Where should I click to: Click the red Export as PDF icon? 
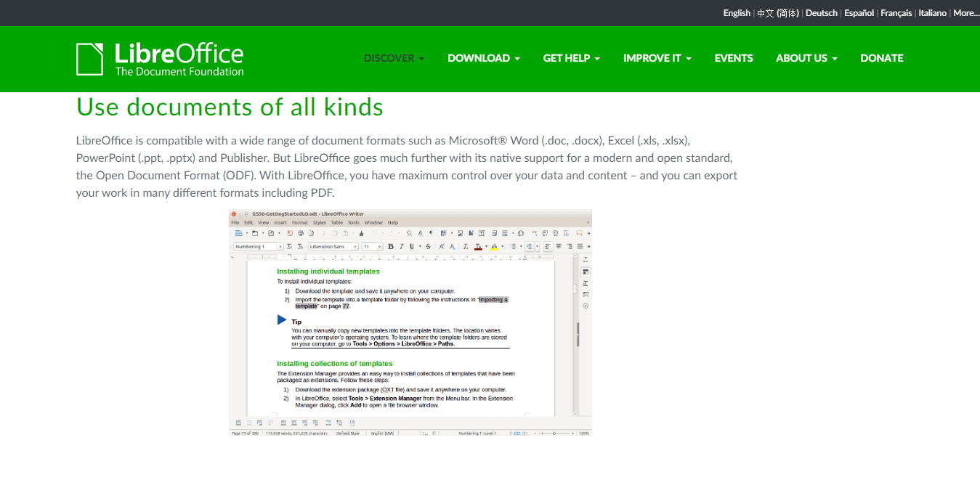tap(290, 233)
